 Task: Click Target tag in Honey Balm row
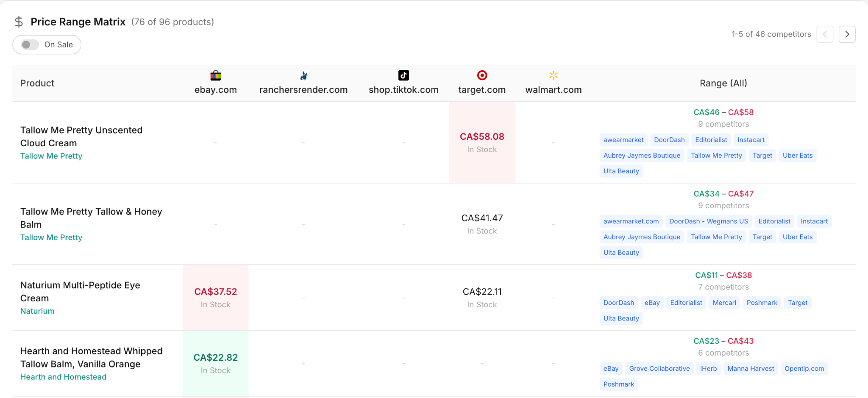tap(762, 237)
